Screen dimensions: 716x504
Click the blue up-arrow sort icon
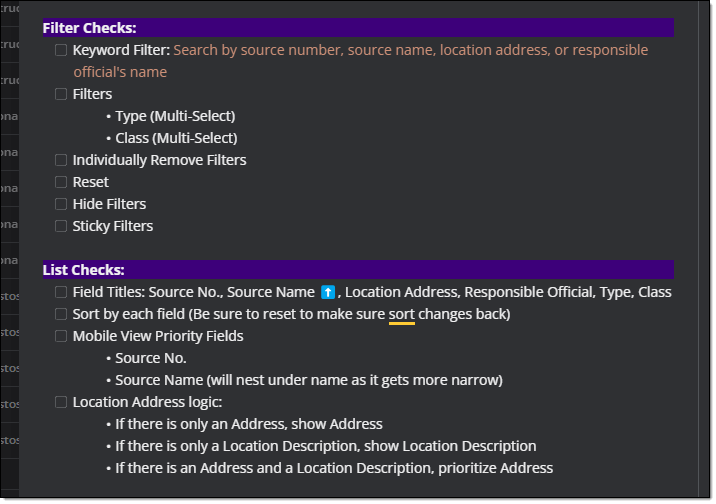328,292
